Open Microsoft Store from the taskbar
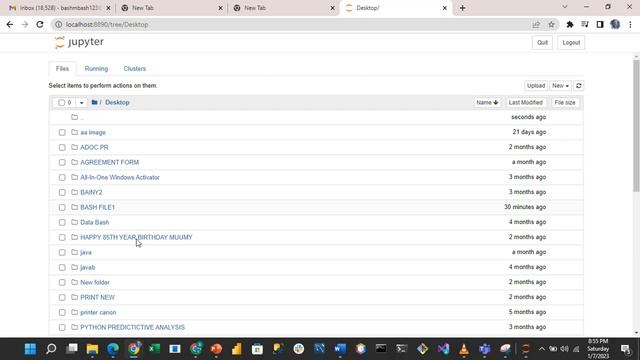The width and height of the screenshot is (640, 360). click(x=257, y=349)
